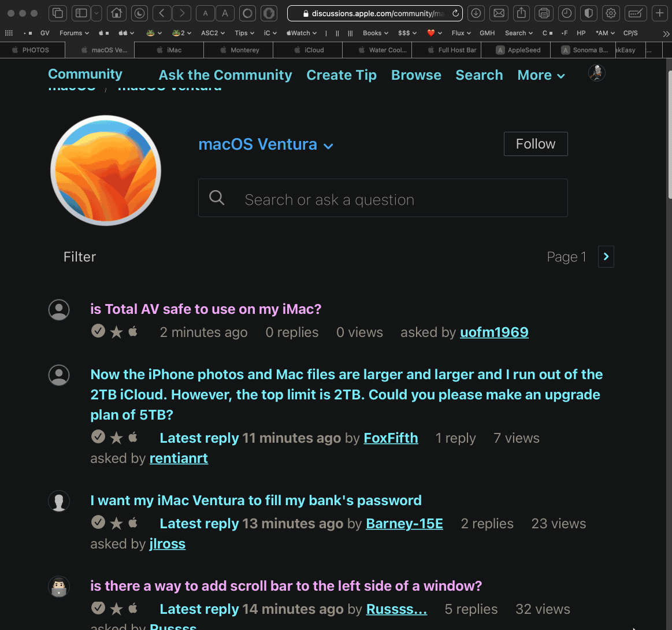The height and width of the screenshot is (630, 672).
Task: Open a new tab with plus icon
Action: [659, 13]
